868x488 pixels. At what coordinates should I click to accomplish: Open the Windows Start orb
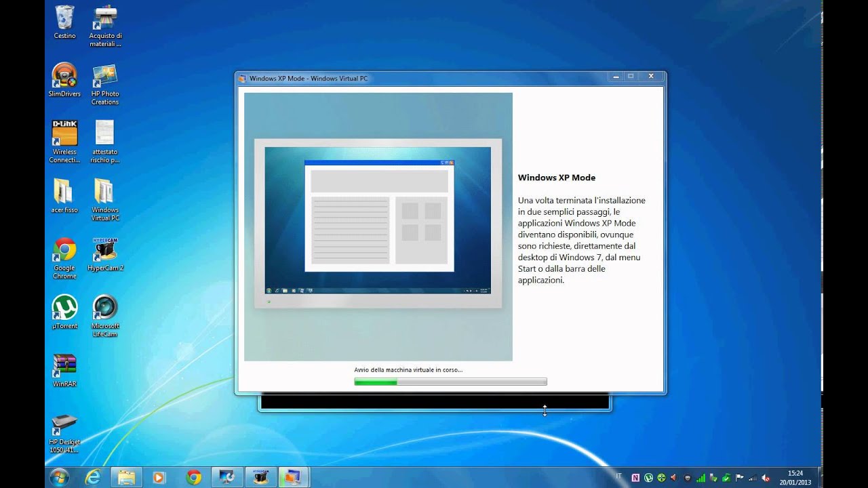[58, 477]
